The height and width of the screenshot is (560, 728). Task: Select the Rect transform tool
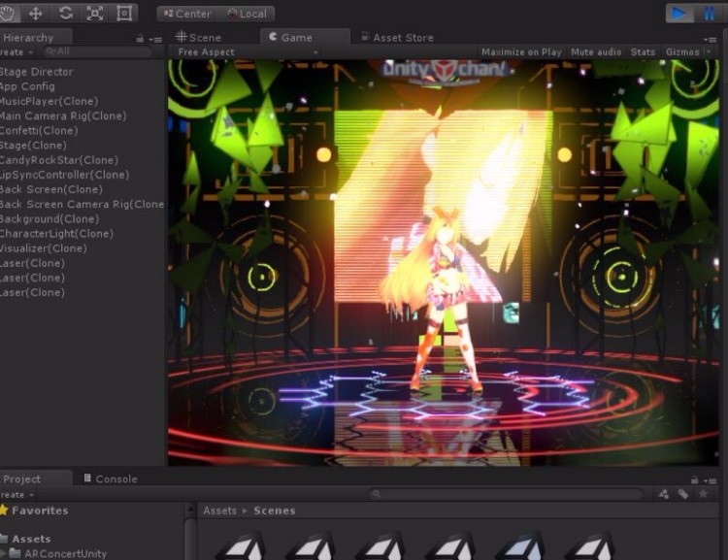(x=124, y=13)
